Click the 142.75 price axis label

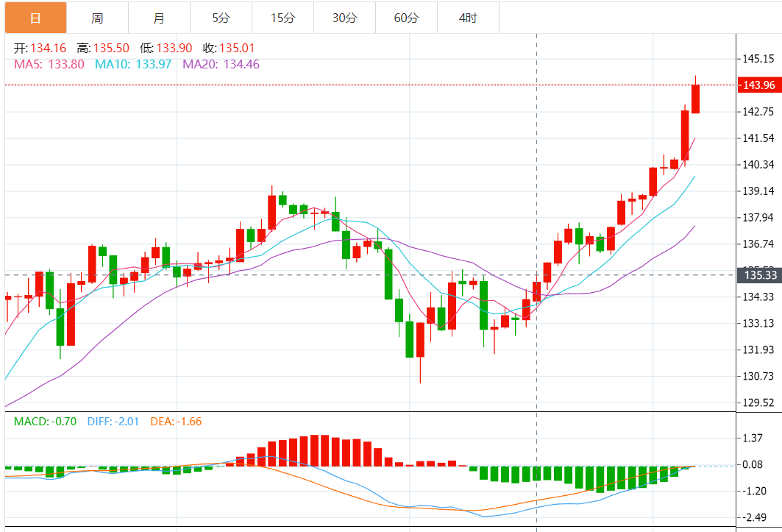758,111
